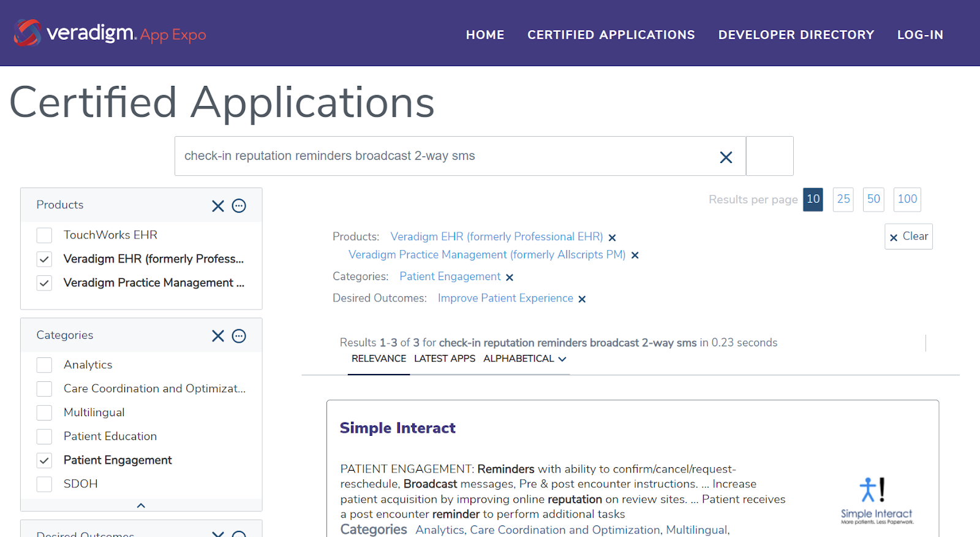Viewport: 980px width, 537px height.
Task: Click Veradigm Practice Management filter link
Action: coord(487,254)
